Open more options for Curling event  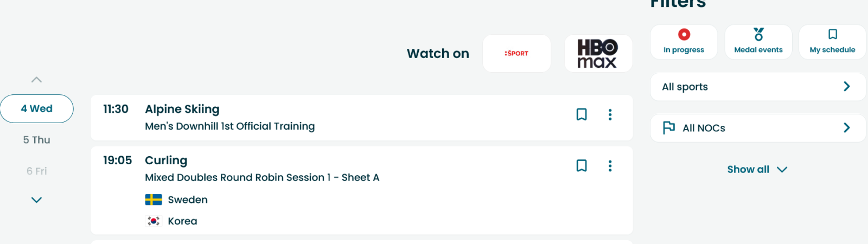coord(610,165)
